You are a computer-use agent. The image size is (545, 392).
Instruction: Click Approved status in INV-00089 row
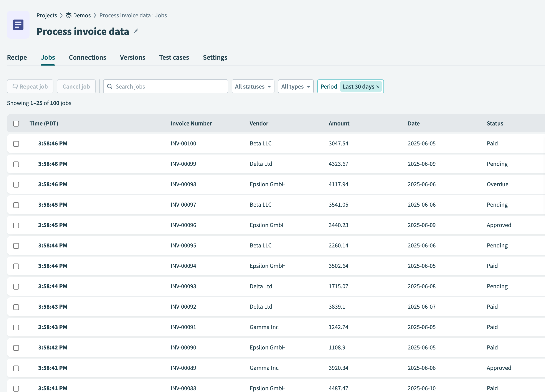pyautogui.click(x=499, y=368)
